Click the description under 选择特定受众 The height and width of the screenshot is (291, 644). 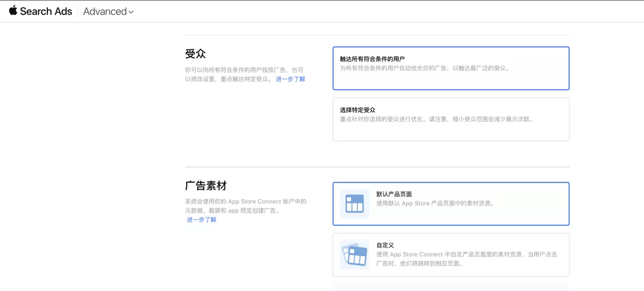(437, 119)
